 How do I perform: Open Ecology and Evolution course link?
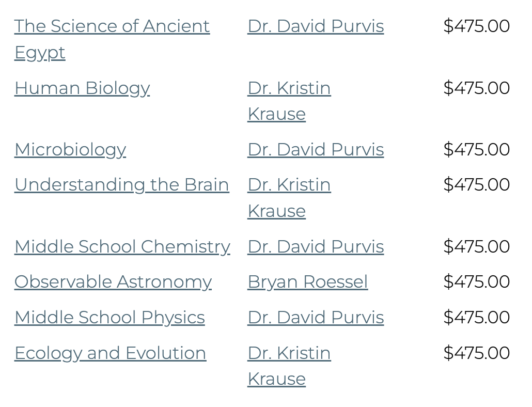(x=110, y=353)
